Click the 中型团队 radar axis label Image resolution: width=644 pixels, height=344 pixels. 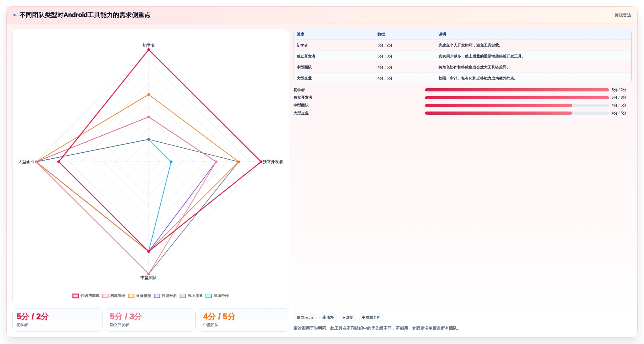coord(148,278)
